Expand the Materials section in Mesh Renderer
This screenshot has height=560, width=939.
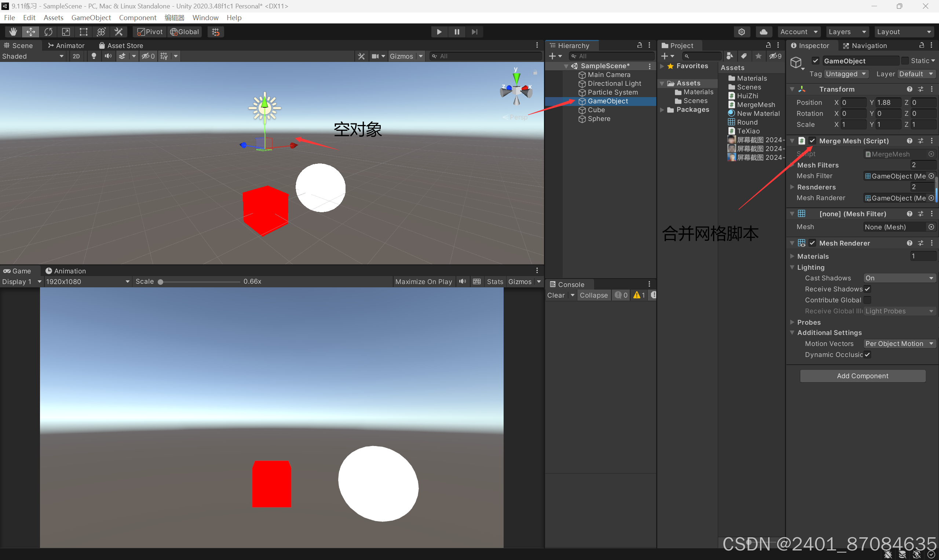pos(792,256)
